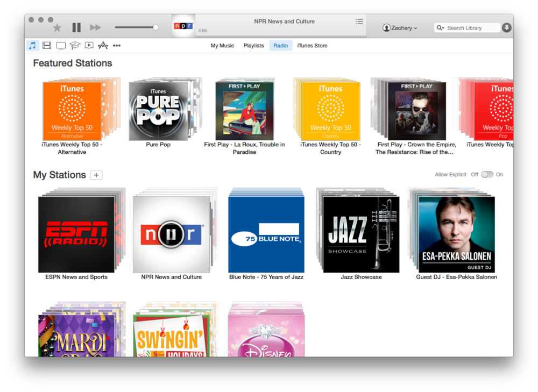Select the TV Shows icon
The image size is (538, 392).
coord(61,46)
